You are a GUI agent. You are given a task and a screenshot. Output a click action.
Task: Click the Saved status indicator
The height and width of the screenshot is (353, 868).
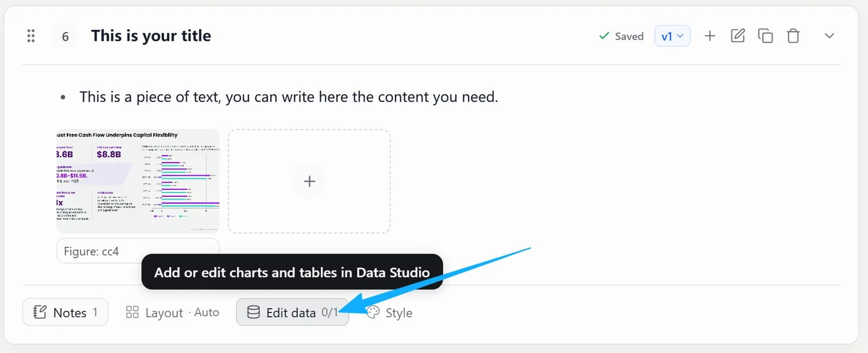pyautogui.click(x=621, y=36)
